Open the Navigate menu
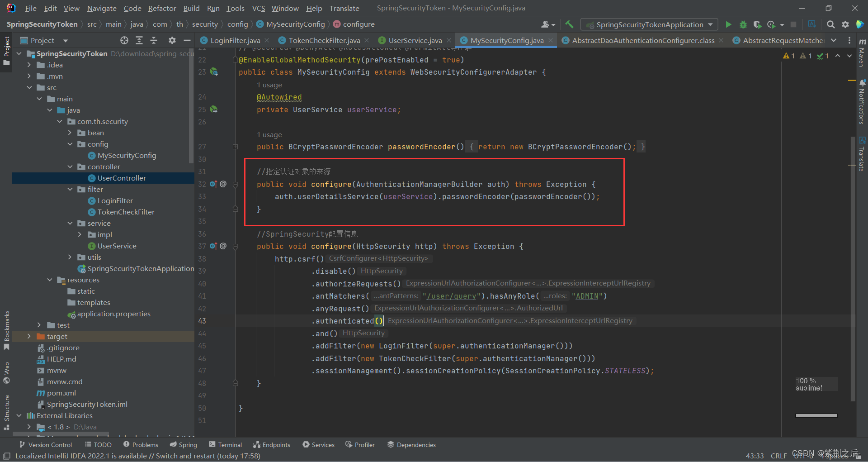Image resolution: width=868 pixels, height=462 pixels. (x=102, y=8)
